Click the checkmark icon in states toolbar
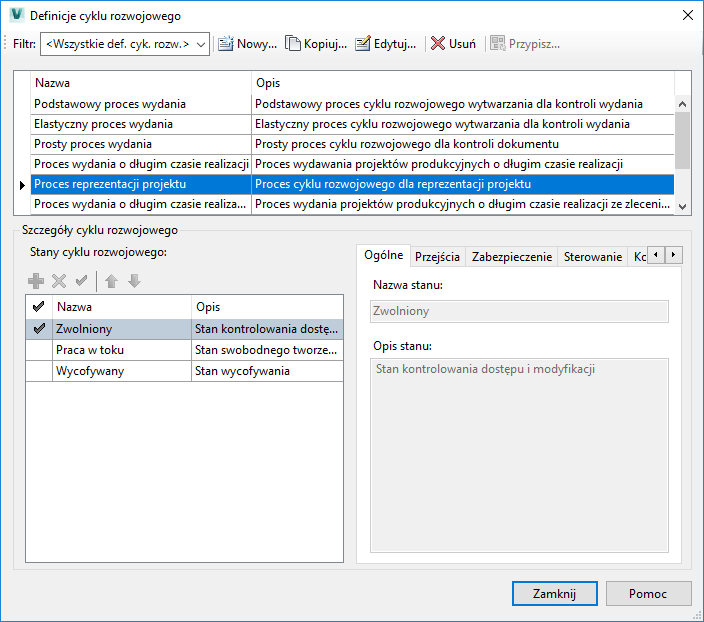Image resolution: width=704 pixels, height=622 pixels. (x=81, y=281)
